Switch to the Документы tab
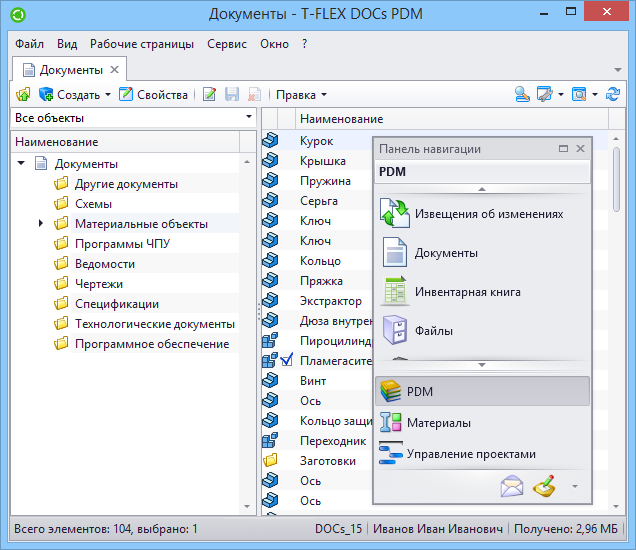Viewport: 636px width, 550px height. [x=71, y=70]
